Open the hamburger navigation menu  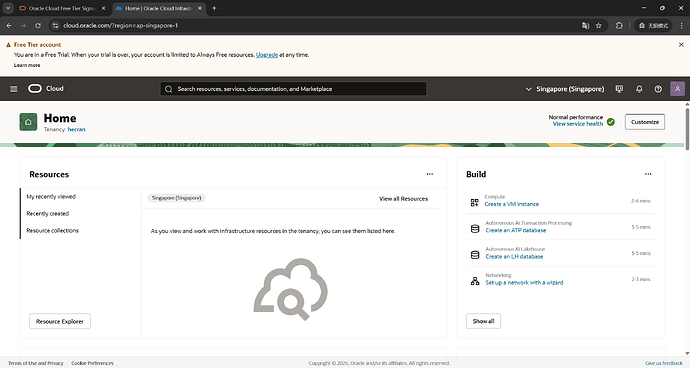[x=14, y=89]
